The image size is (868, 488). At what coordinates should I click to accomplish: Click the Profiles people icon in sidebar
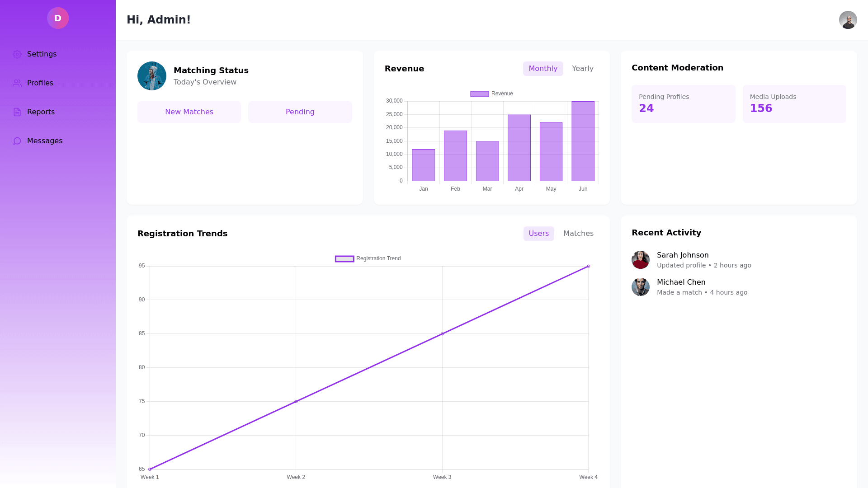(x=17, y=83)
